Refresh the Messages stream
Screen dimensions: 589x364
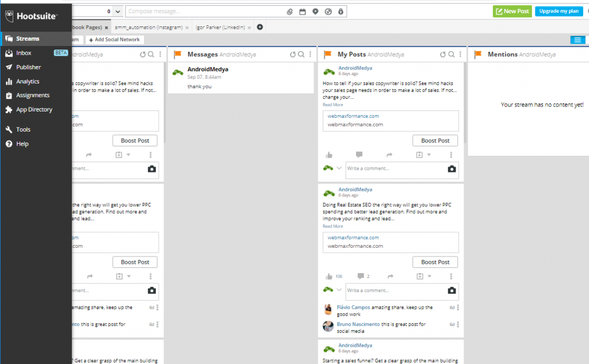293,55
